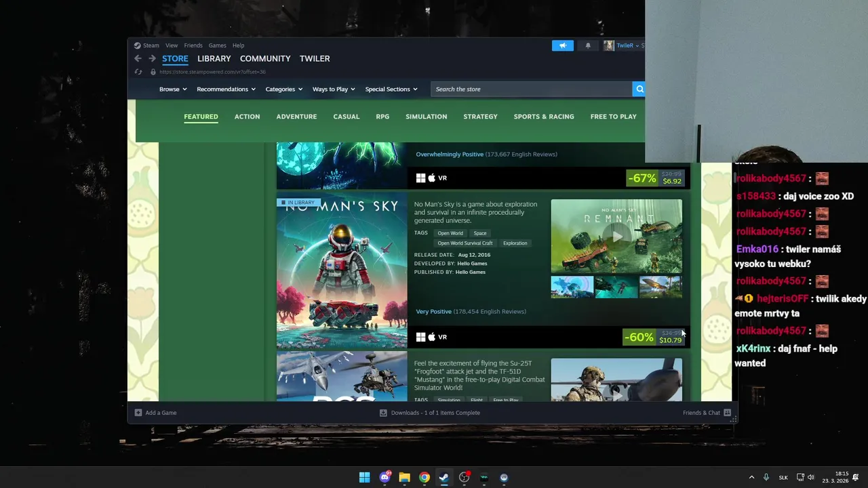Show hidden system tray icons
Image resolution: width=868 pixels, height=488 pixels.
pos(751,477)
